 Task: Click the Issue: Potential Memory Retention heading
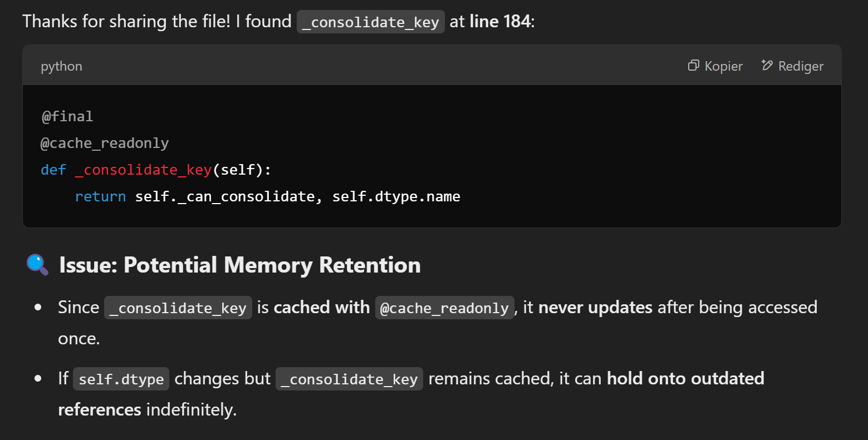point(240,265)
